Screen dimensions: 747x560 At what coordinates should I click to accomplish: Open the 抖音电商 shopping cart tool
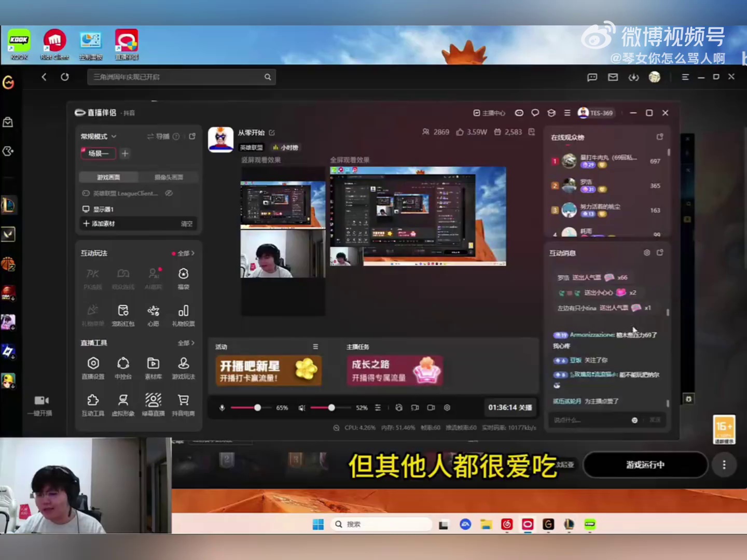point(183,404)
